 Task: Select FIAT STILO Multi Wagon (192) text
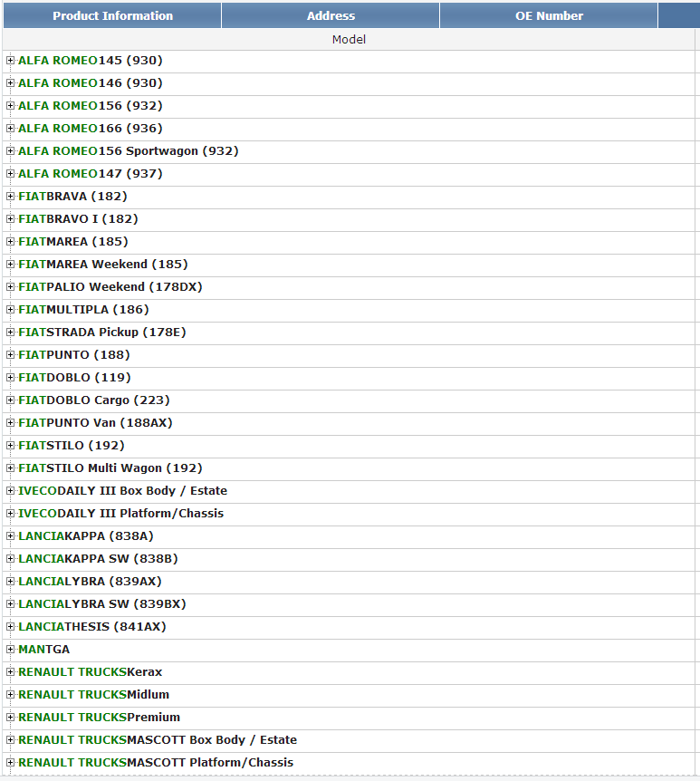110,468
